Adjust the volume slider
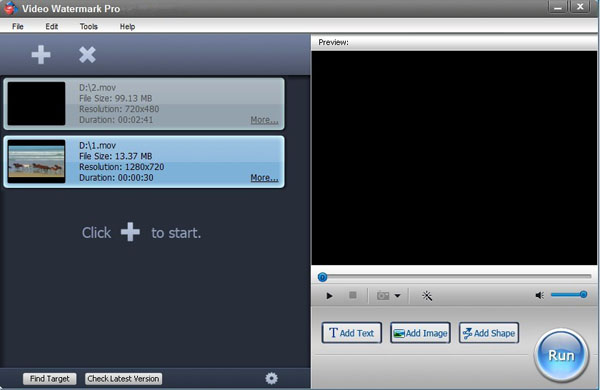The image size is (600, 390). click(x=569, y=294)
